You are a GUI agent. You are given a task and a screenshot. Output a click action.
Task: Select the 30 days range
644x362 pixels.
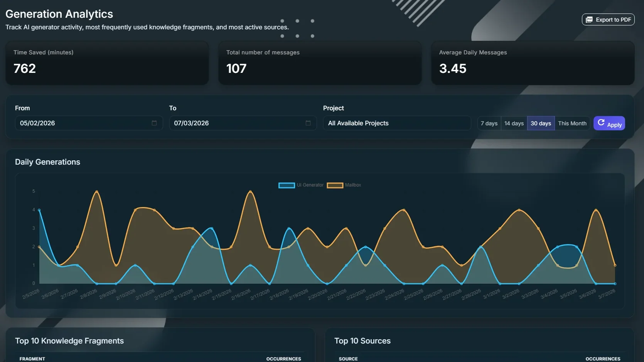coord(541,123)
